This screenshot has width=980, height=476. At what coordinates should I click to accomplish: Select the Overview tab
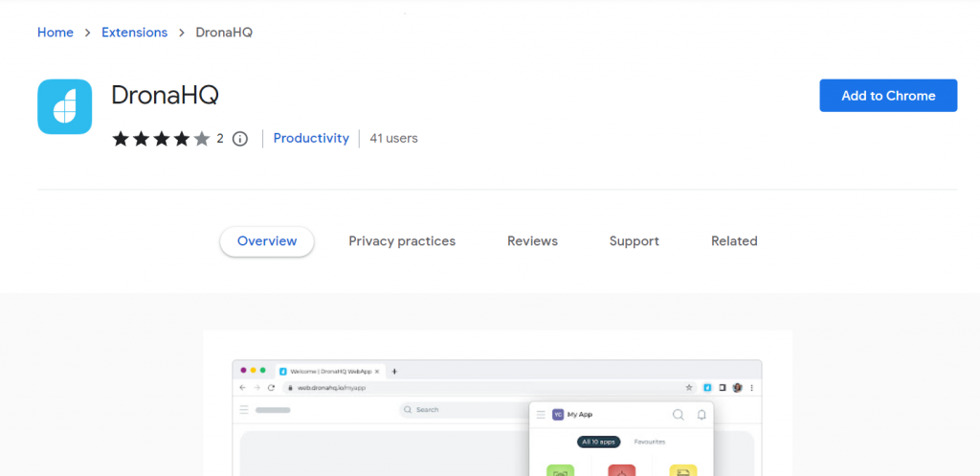pyautogui.click(x=267, y=241)
